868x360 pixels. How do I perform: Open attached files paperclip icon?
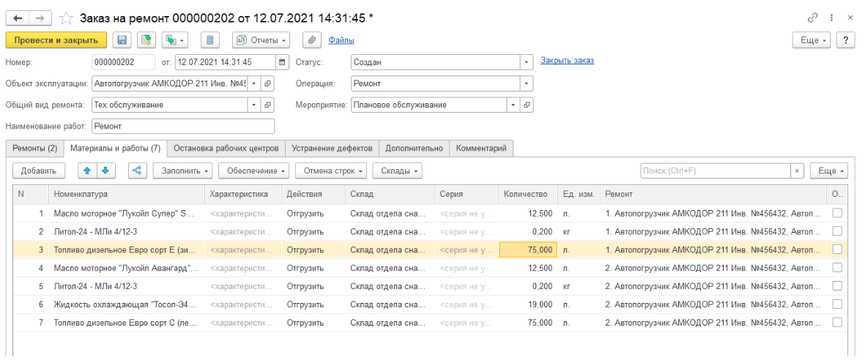point(311,40)
